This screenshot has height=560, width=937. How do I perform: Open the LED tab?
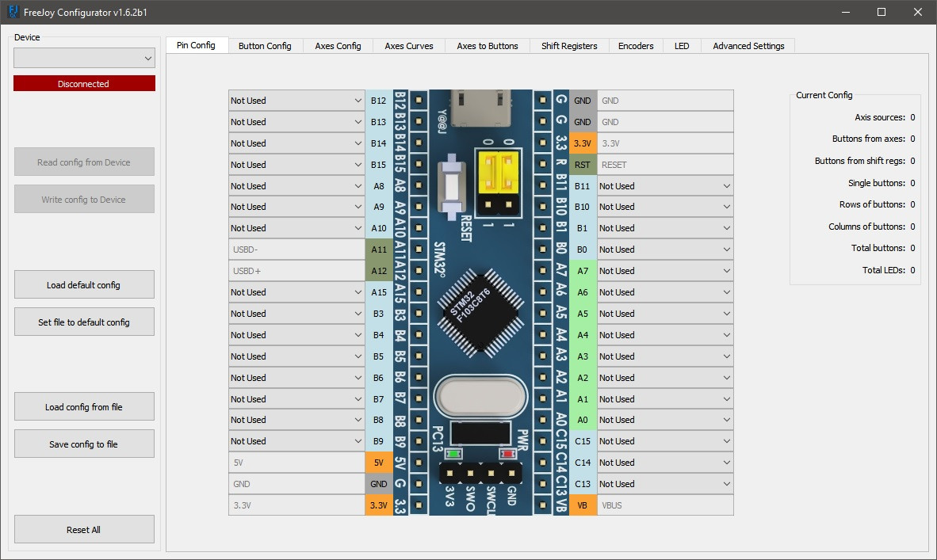coord(681,46)
